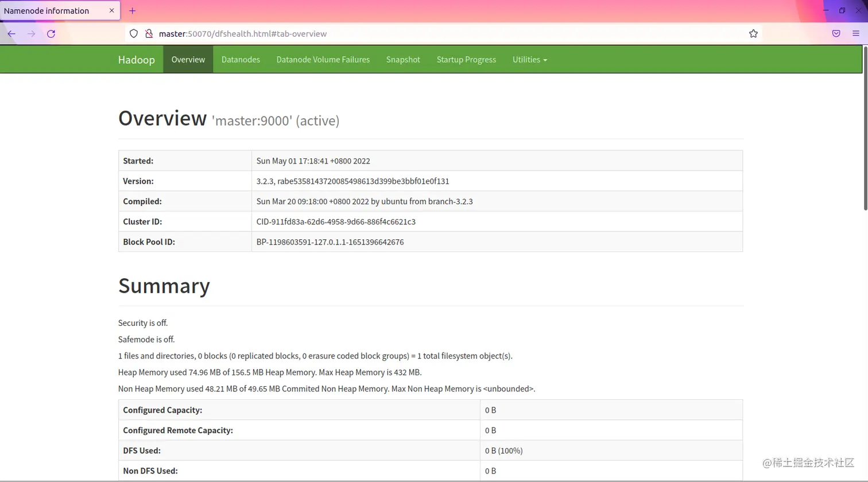Go to the Snapshot tab
The height and width of the screenshot is (482, 868).
coord(403,60)
